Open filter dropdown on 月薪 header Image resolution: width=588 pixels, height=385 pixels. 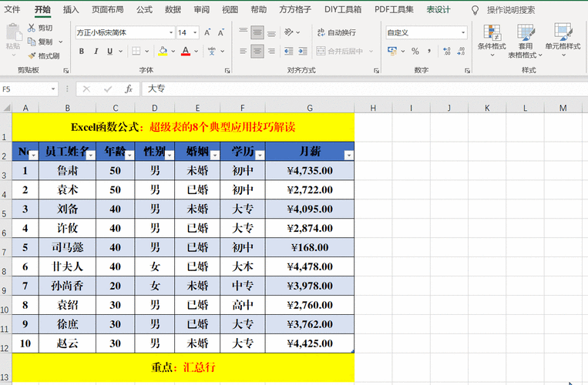349,155
